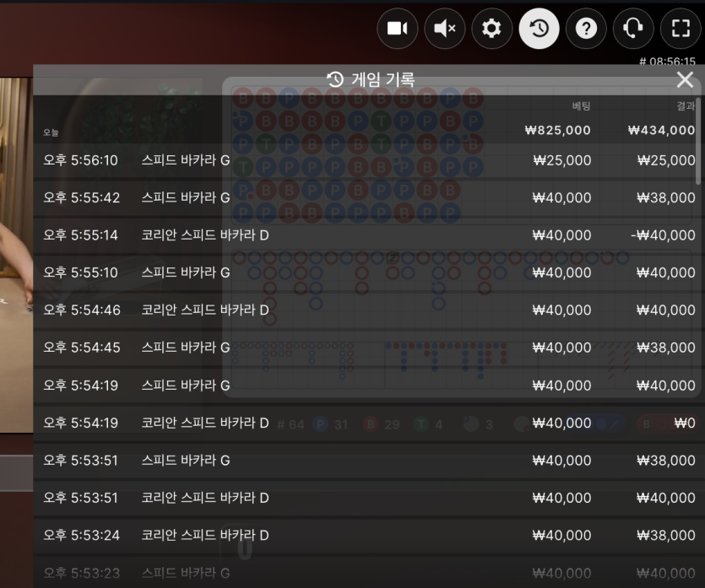The width and height of the screenshot is (705, 588).
Task: Open the settings gear icon
Action: [x=492, y=29]
